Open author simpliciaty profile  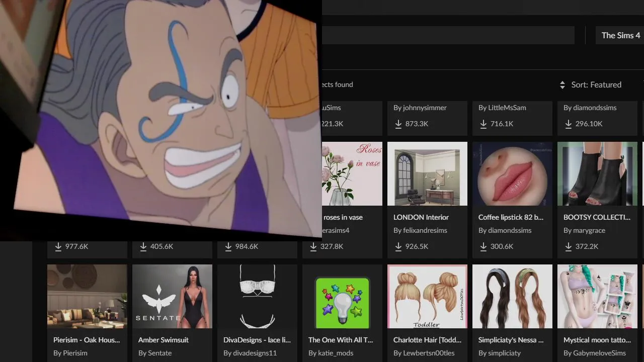tap(500, 353)
